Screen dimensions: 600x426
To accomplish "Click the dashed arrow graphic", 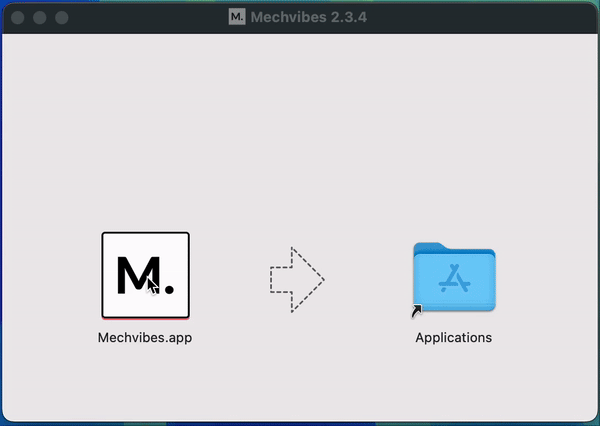I will pyautogui.click(x=297, y=279).
